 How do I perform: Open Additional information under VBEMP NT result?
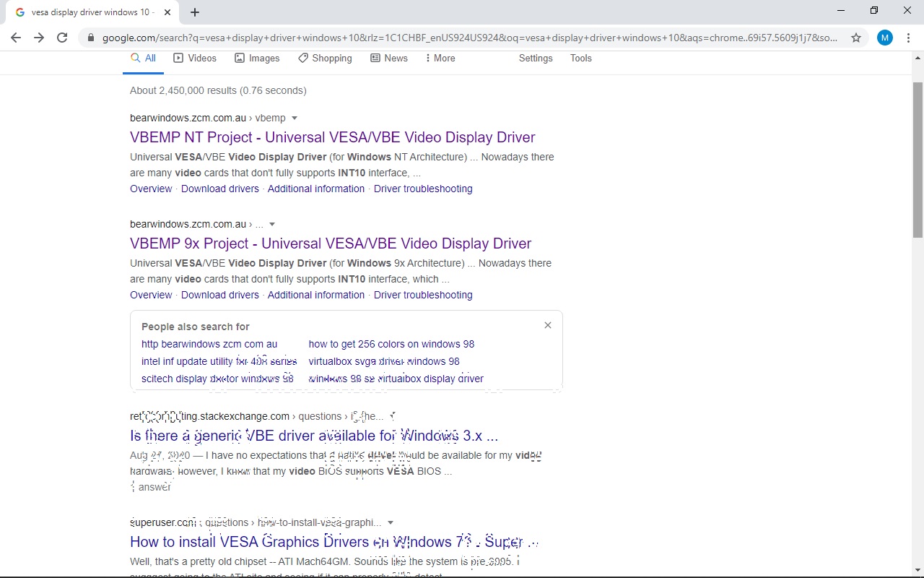pos(316,189)
